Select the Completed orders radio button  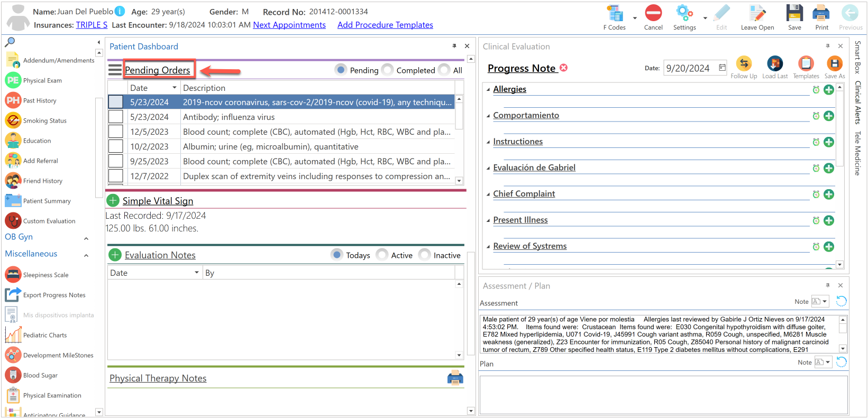[388, 70]
